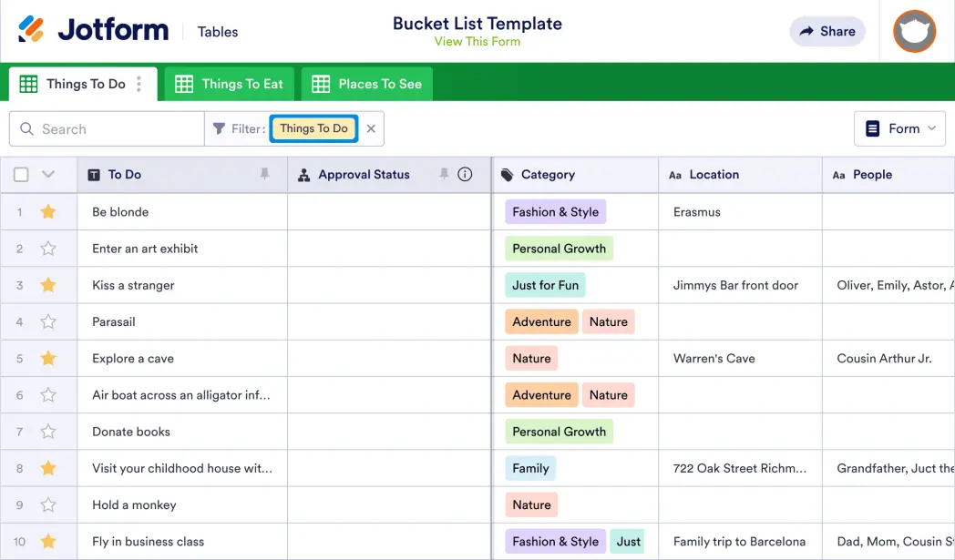
Task: Expand the row selection dropdown chevron
Action: point(48,175)
